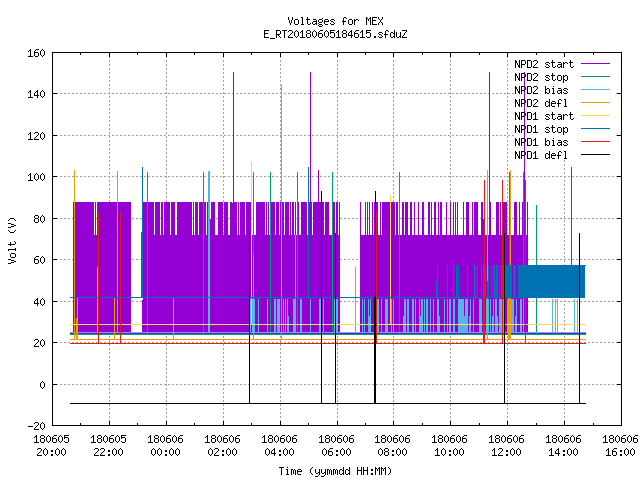640x480 pixels.
Task: Select the NPD1 defl legend label
Action: [x=541, y=155]
